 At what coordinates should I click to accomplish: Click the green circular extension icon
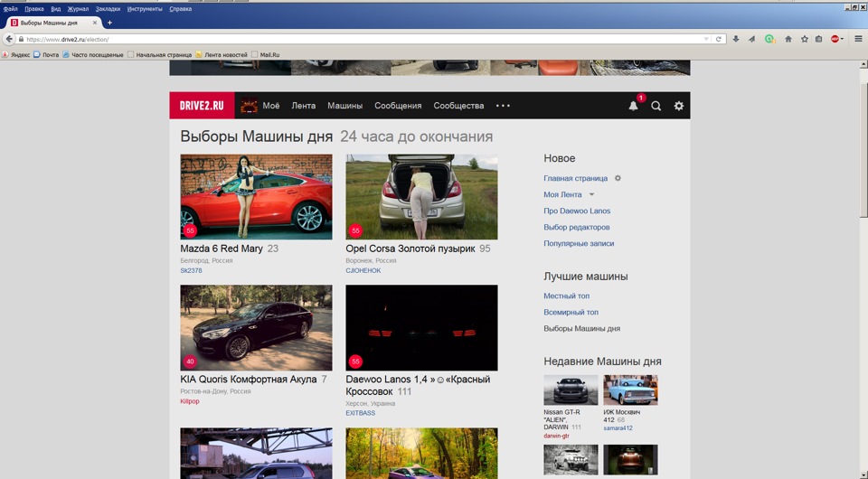pyautogui.click(x=769, y=39)
